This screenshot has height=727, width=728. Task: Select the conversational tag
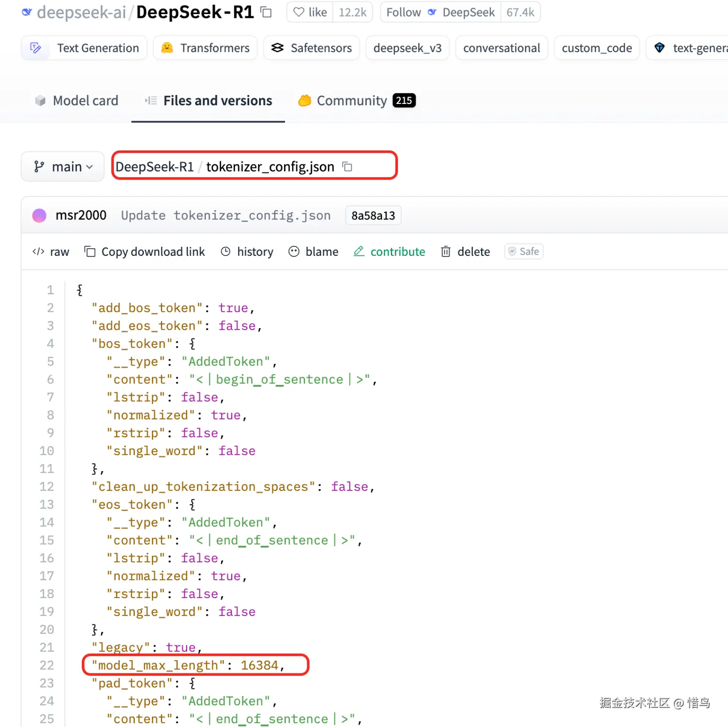point(501,48)
